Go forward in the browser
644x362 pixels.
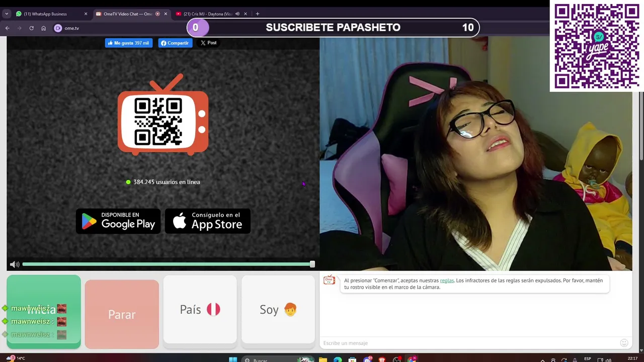coord(20,28)
